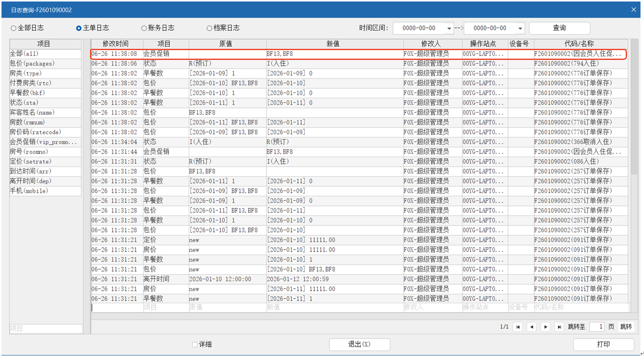The width and height of the screenshot is (644, 356).
Task: Click the 代码/名称 column header
Action: 581,44
